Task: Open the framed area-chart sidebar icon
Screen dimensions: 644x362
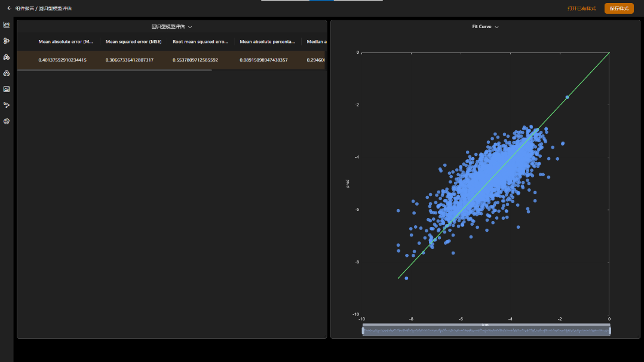Action: 7,89
